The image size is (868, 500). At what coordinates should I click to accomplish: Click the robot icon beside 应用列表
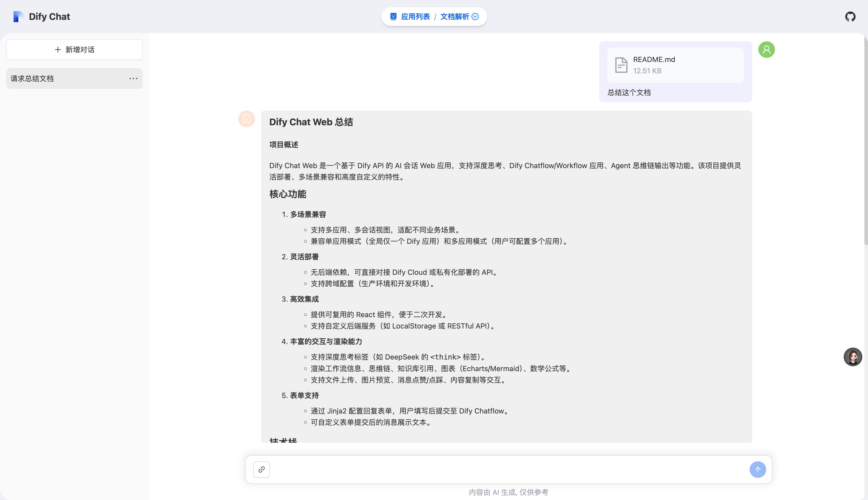[393, 16]
